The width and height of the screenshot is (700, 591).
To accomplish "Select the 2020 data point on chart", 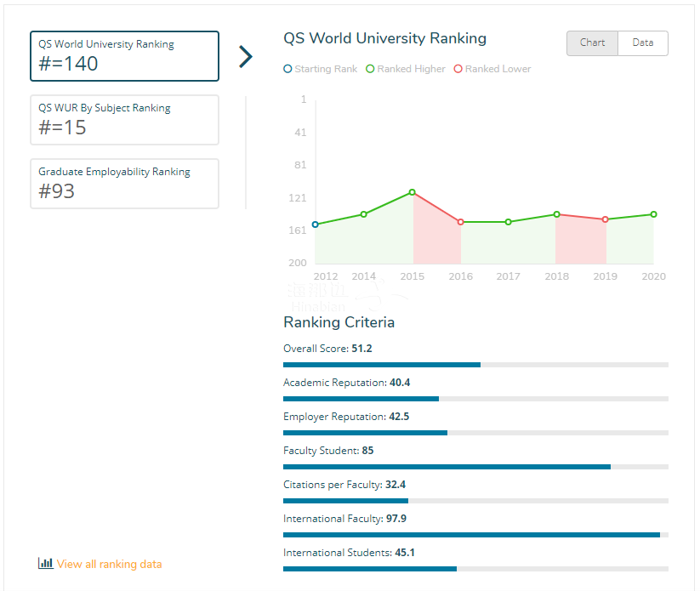I will click(x=653, y=214).
